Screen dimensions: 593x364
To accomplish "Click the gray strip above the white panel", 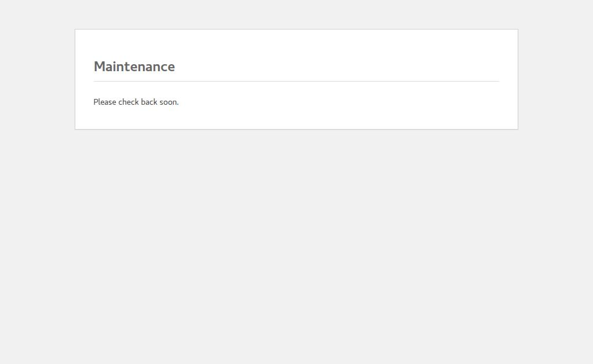I will 296,14.
